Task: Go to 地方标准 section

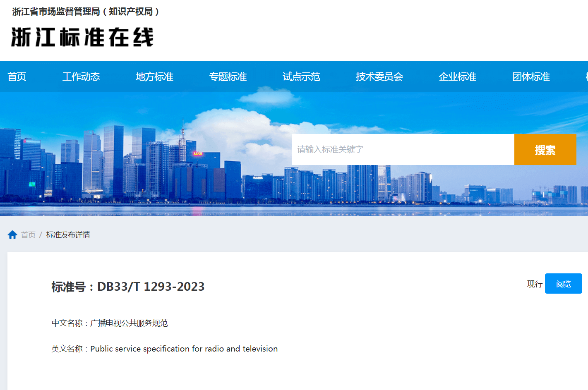Action: (x=154, y=77)
